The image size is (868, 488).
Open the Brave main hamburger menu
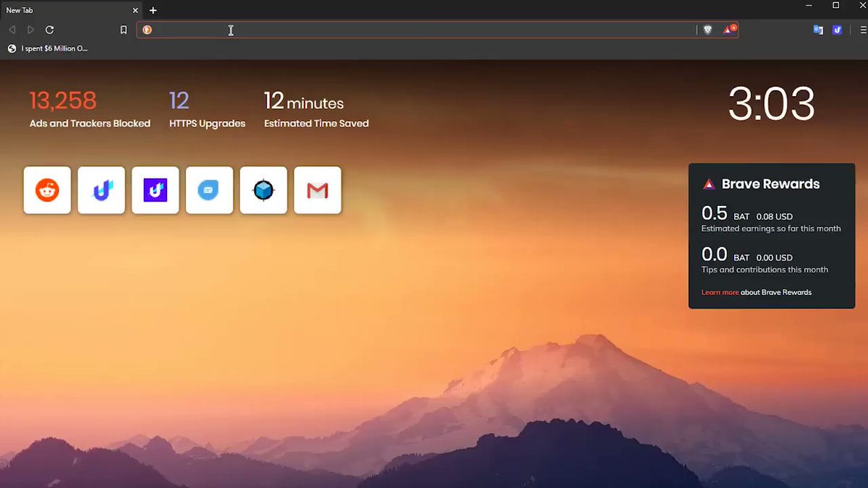tap(863, 30)
